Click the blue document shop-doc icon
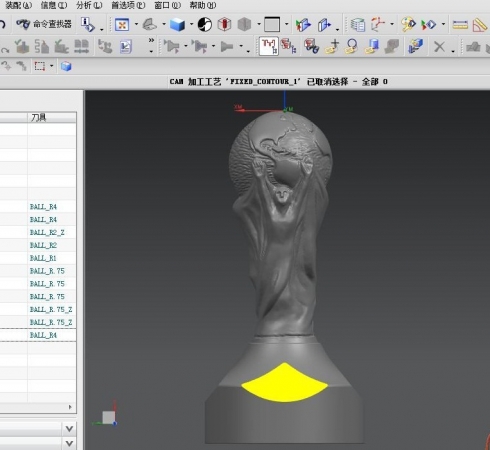This screenshot has height=450, width=490. pos(126,47)
